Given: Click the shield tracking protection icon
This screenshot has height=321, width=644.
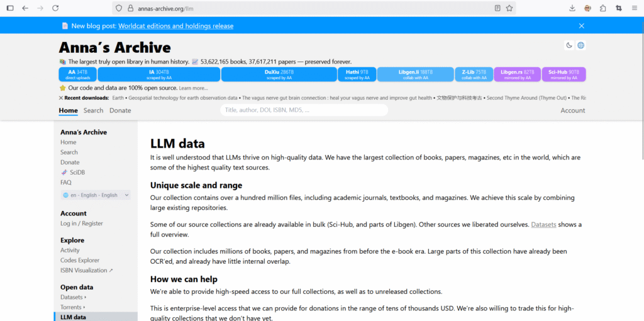Looking at the screenshot, I should coord(119,8).
